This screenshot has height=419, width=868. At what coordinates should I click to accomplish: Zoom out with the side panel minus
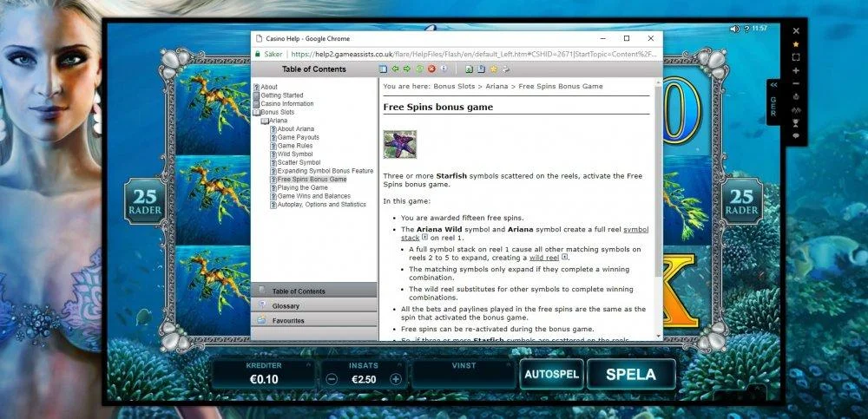pyautogui.click(x=796, y=83)
